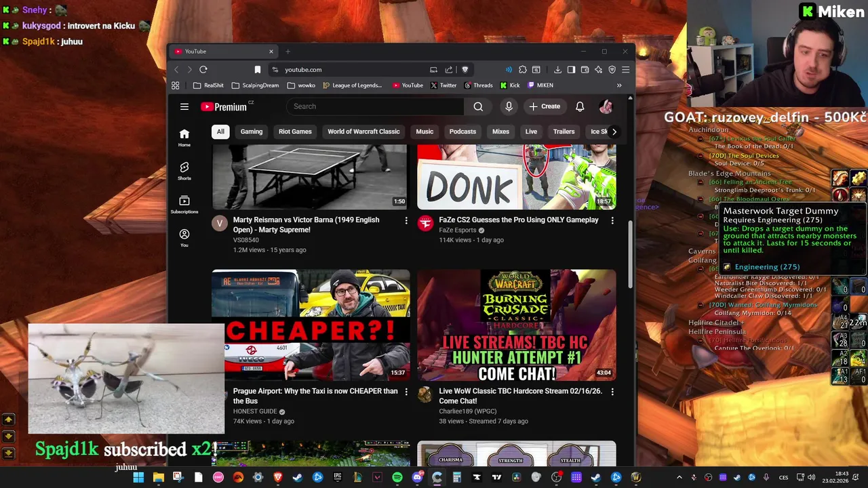Screen dimensions: 868x488
Task: Open the You page in sidebar
Action: click(x=184, y=237)
